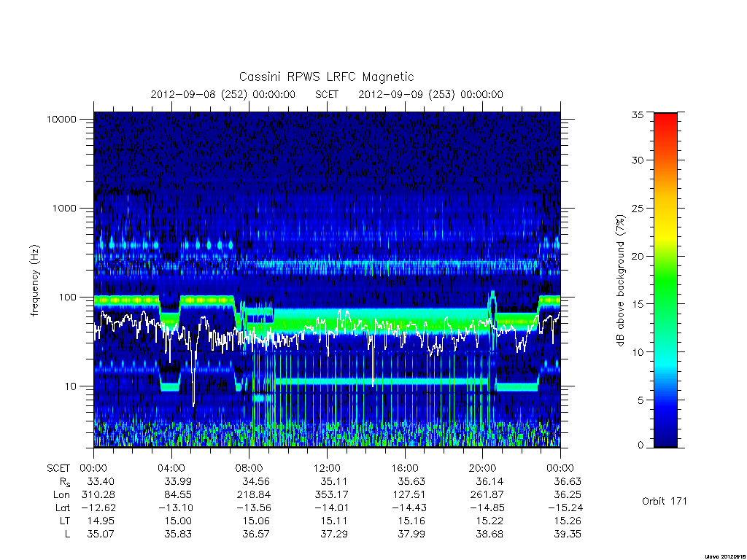The height and width of the screenshot is (560, 747).
Task: Select time tick label '04:00'
Action: click(x=171, y=469)
